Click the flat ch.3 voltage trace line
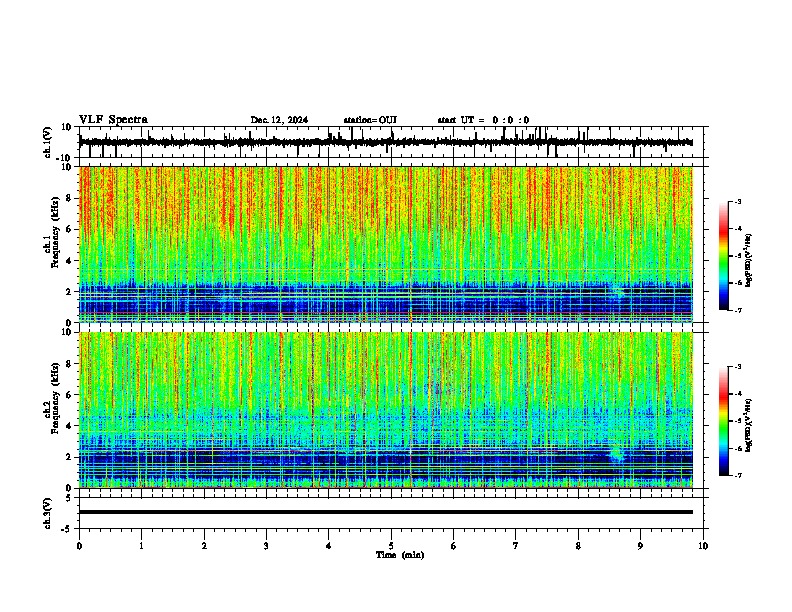 coord(386,512)
